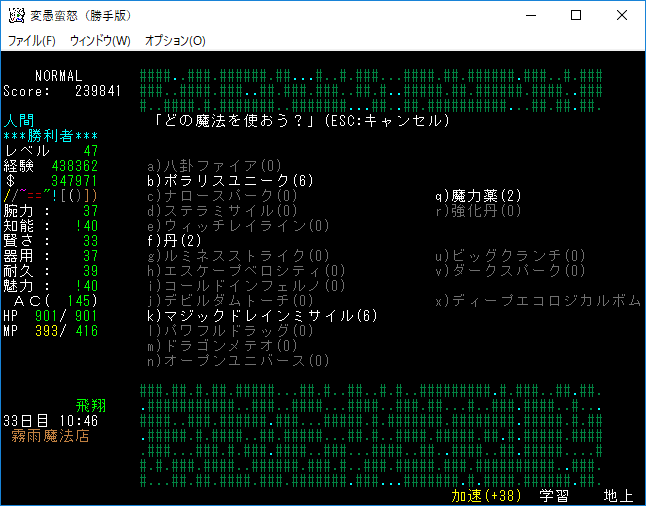Click the 飛翔 status text
The width and height of the screenshot is (646, 506).
[x=90, y=406]
